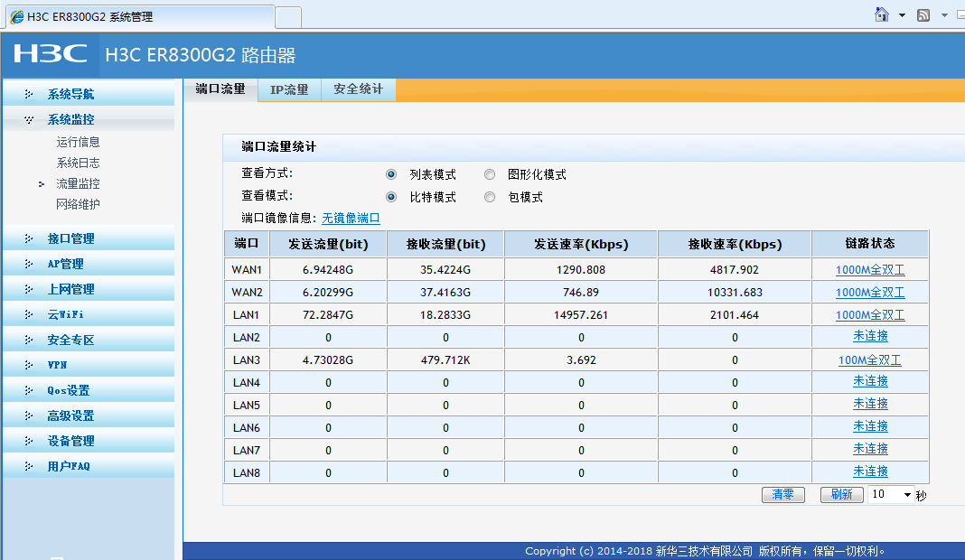The height and width of the screenshot is (560, 965).
Task: Click WAN2 receive rate 10331.683
Action: coord(735,293)
